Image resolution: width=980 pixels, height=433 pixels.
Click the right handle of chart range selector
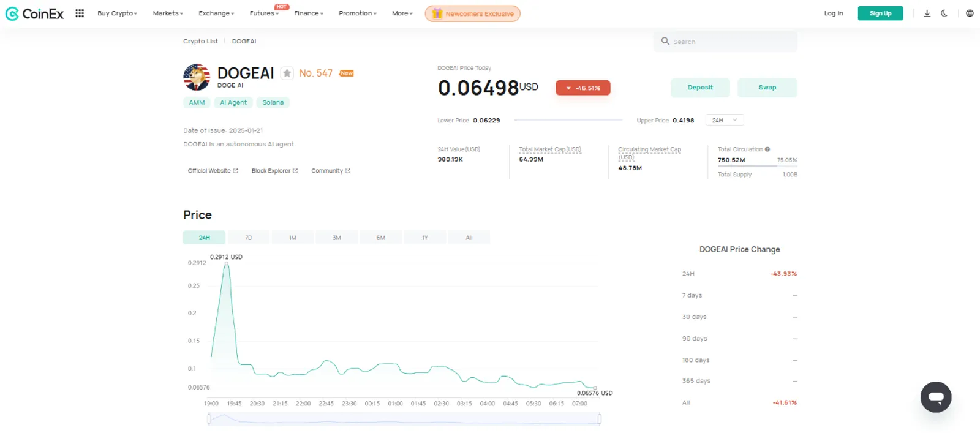click(600, 419)
